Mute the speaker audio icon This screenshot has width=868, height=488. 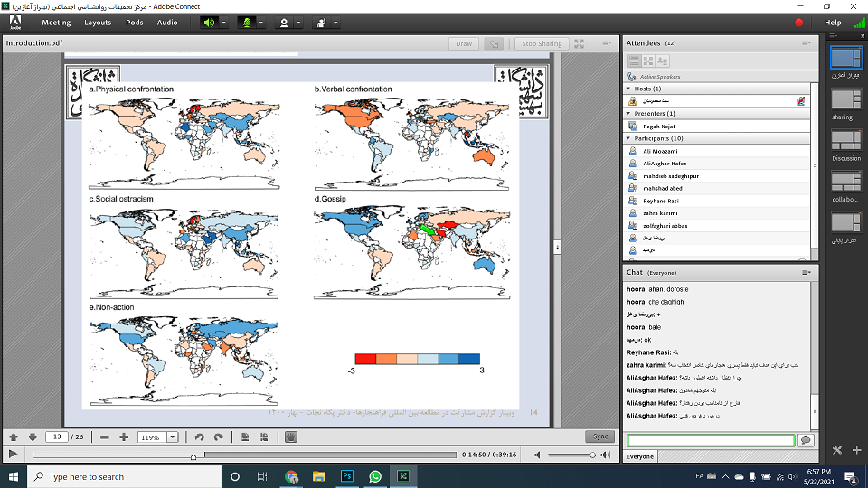click(209, 23)
